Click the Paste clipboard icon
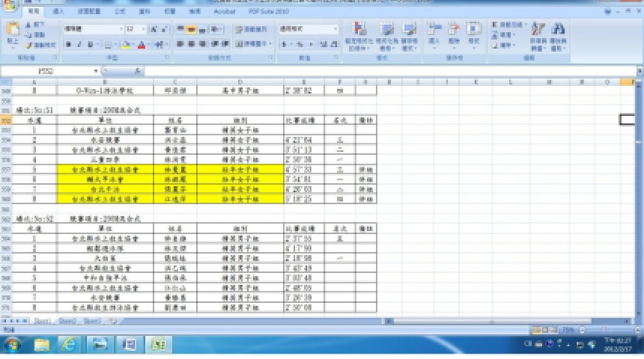The height and width of the screenshot is (359, 644). pyautogui.click(x=13, y=34)
